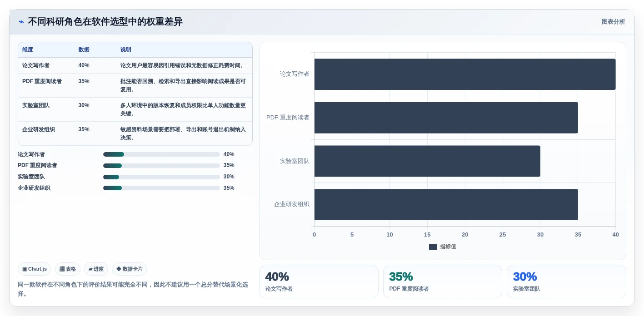Click the PDF 重度阅读者 cell in the table
The height and width of the screenshot is (316, 644).
[42, 81]
